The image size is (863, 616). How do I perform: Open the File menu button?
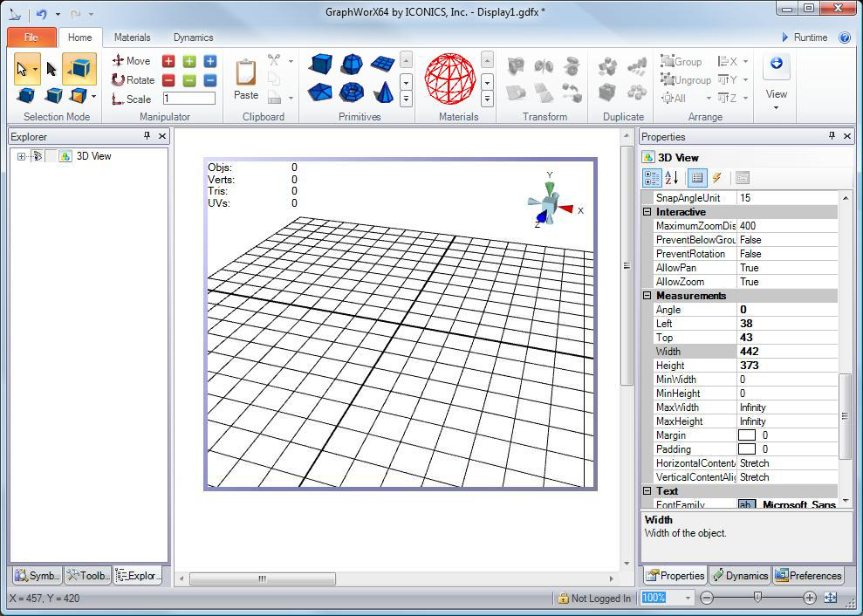pyautogui.click(x=31, y=38)
